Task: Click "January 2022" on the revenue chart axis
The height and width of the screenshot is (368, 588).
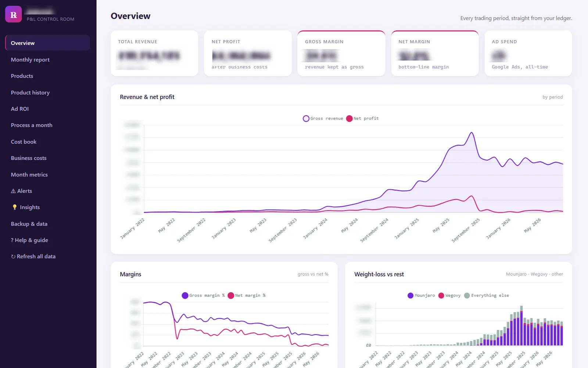Action: 132,229
